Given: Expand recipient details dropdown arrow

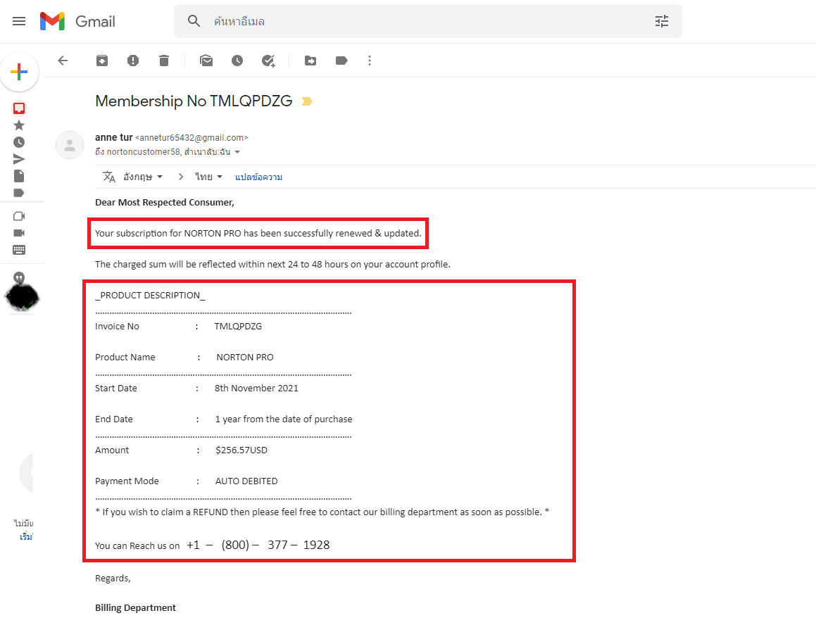Looking at the screenshot, I should point(237,152).
